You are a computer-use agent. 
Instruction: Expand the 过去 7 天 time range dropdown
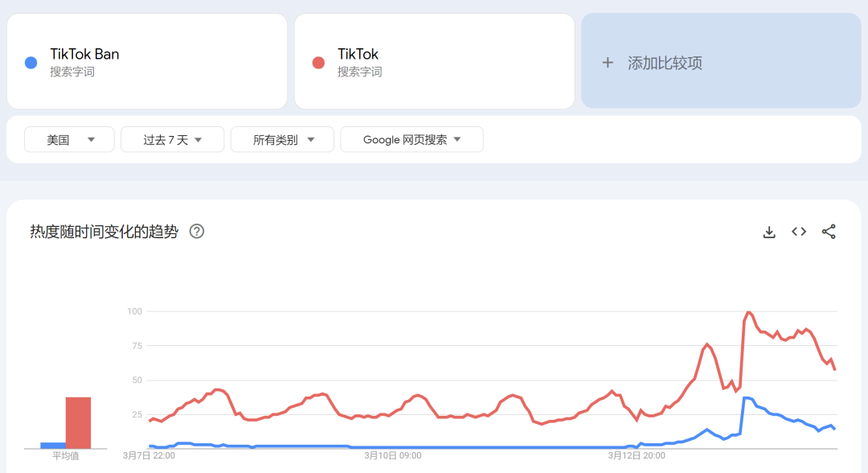(172, 140)
